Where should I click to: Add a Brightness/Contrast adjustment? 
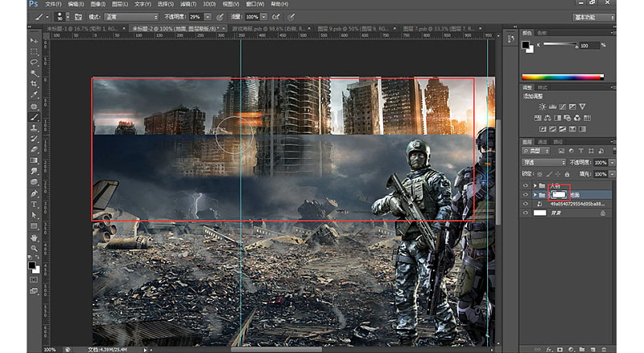click(542, 106)
